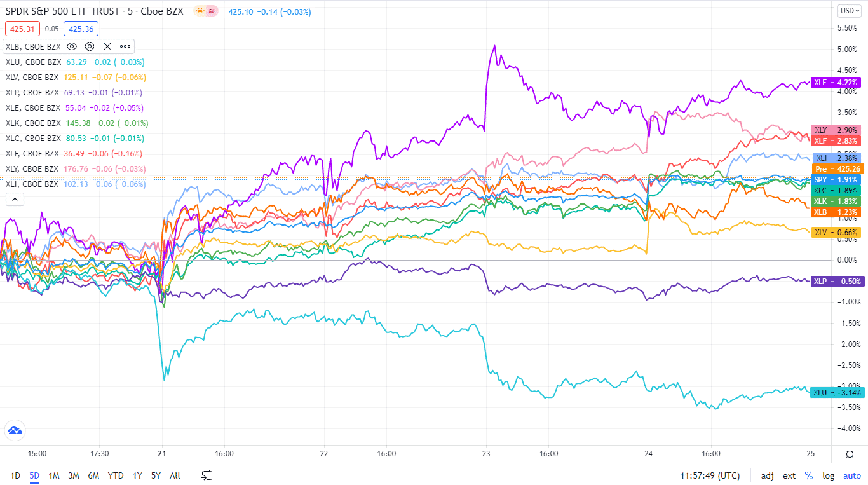868x485 pixels.
Task: Select the 1M time range
Action: (x=54, y=475)
